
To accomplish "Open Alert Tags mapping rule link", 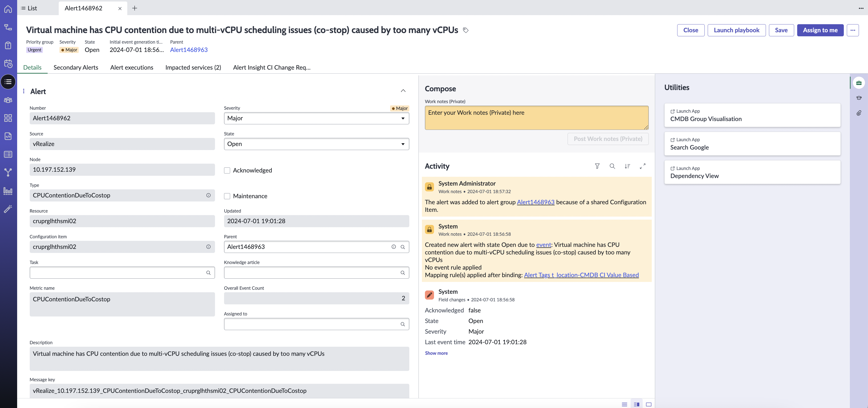I will (581, 275).
